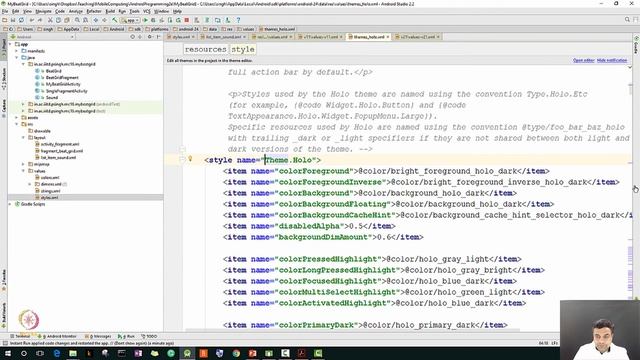
Task: Collapse the java folder
Action: pyautogui.click(x=17, y=58)
